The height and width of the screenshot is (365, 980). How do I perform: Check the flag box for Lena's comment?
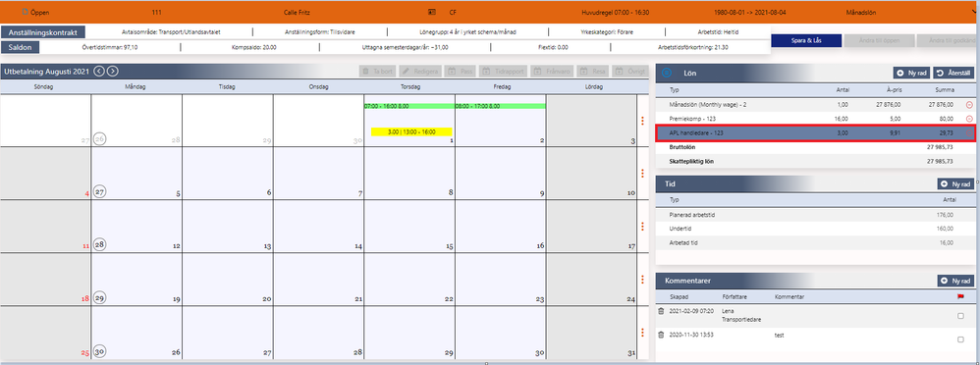point(960,316)
